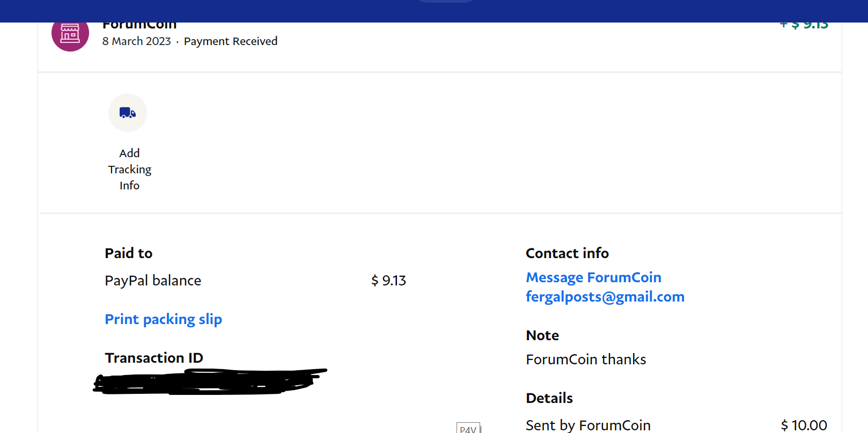Click the green +$9.13 amount
Image resolution: width=868 pixels, height=433 pixels.
[804, 25]
